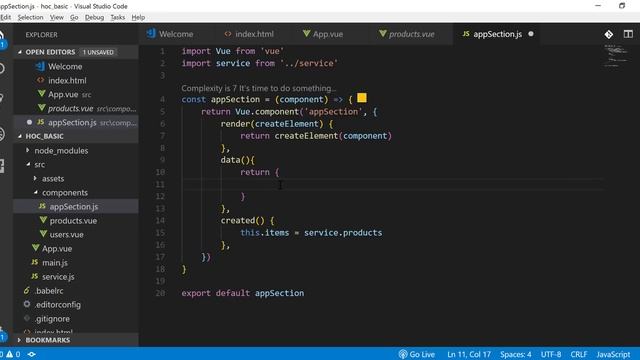
Task: Click the warnings triangle in status bar
Action: pos(9,354)
